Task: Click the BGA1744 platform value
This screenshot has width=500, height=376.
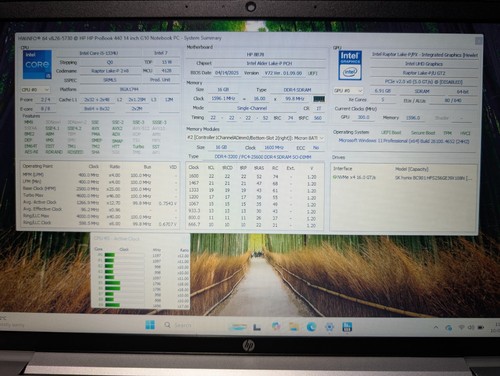Action: (129, 89)
